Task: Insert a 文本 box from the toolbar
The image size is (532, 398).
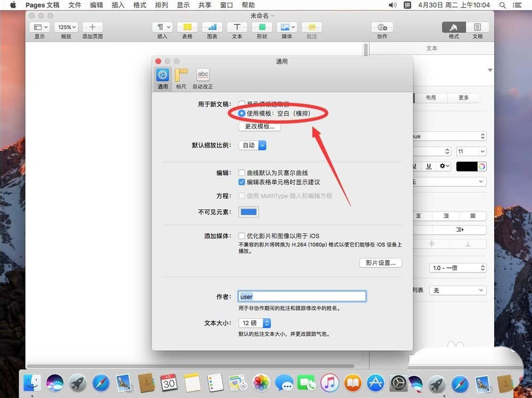Action: point(237,28)
